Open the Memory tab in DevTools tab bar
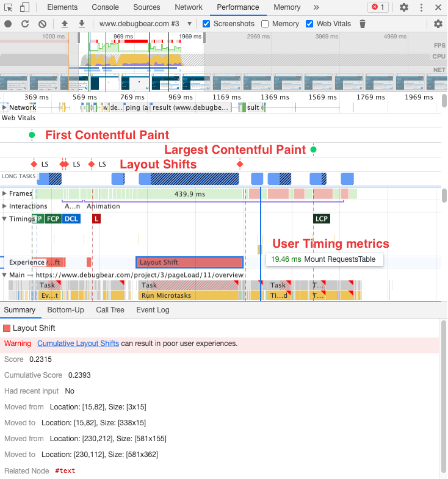 pyautogui.click(x=287, y=7)
